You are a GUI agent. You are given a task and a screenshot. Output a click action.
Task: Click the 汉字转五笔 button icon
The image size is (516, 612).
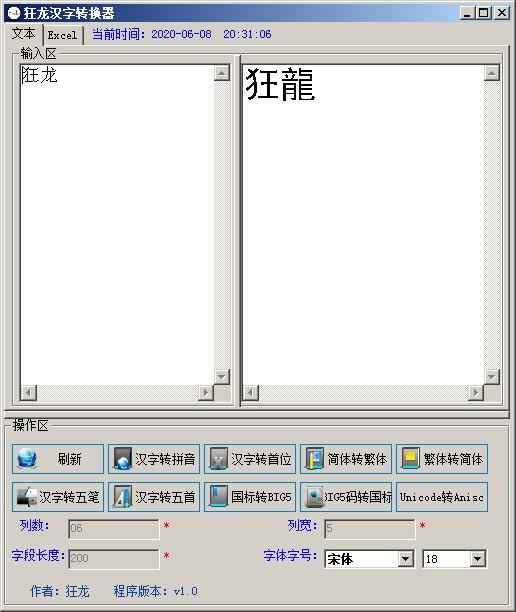coord(27,497)
